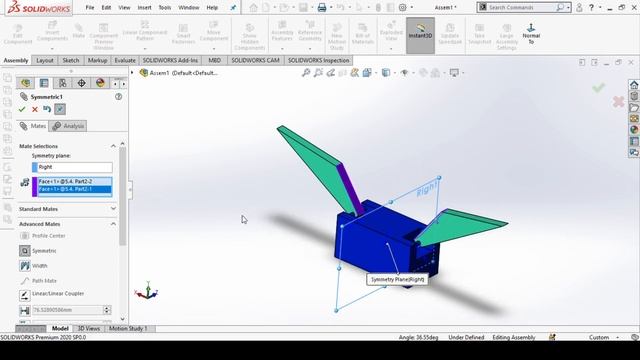This screenshot has width=640, height=360.
Task: Expand the Standard Mates section
Action: (x=113, y=209)
